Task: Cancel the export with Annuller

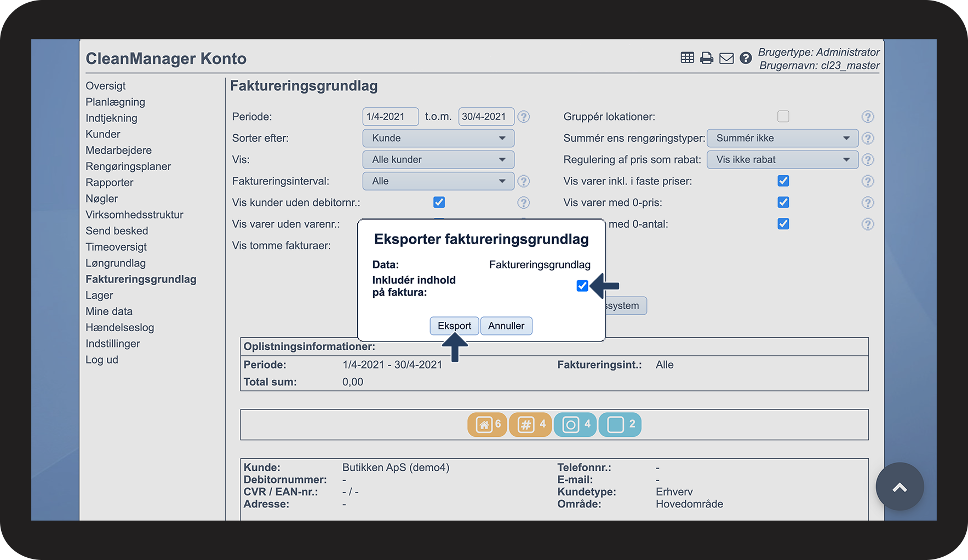Action: click(x=506, y=325)
